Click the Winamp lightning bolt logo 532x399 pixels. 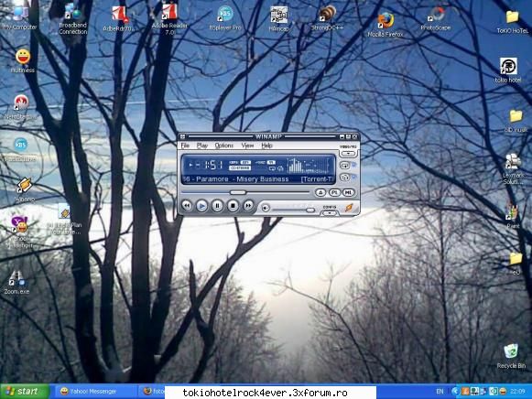(x=349, y=208)
